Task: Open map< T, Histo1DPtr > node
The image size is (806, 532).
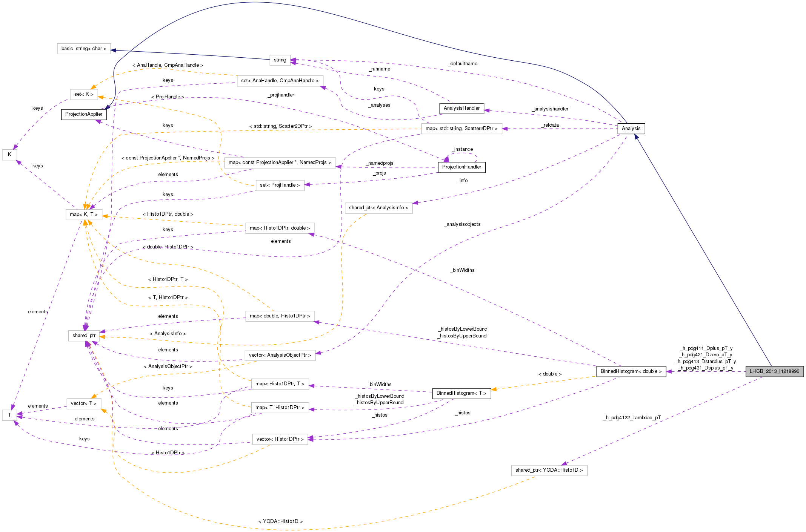Action: coord(280,408)
